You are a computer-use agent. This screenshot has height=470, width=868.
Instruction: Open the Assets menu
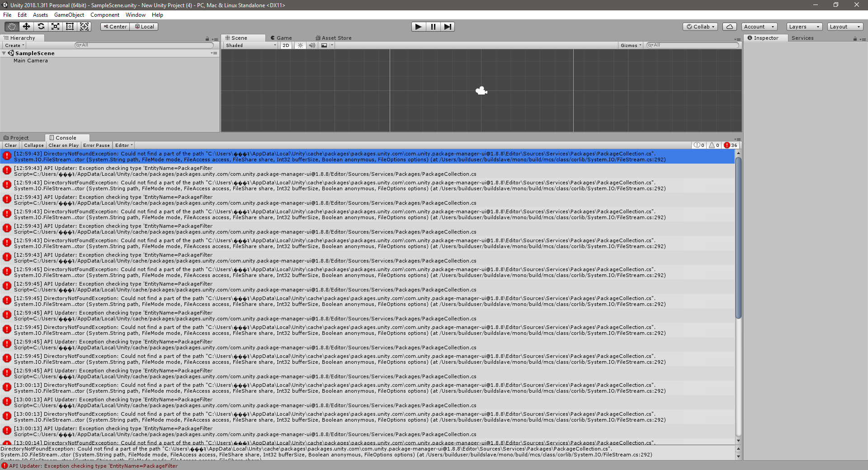40,15
